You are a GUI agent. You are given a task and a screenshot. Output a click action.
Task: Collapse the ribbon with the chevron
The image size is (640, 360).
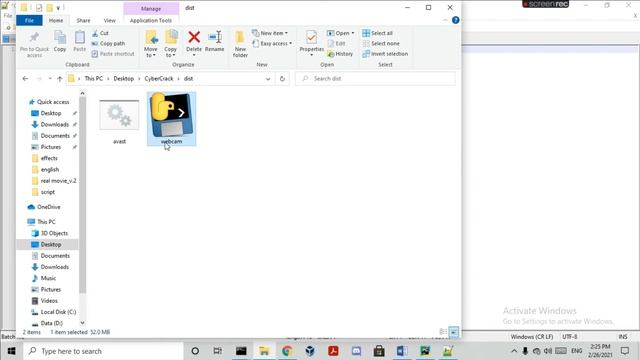445,20
